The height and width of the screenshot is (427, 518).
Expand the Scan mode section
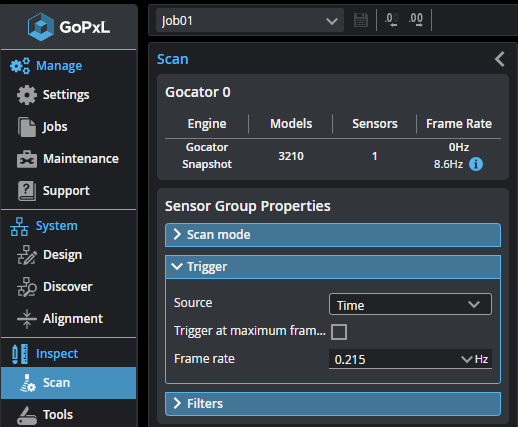click(x=333, y=235)
